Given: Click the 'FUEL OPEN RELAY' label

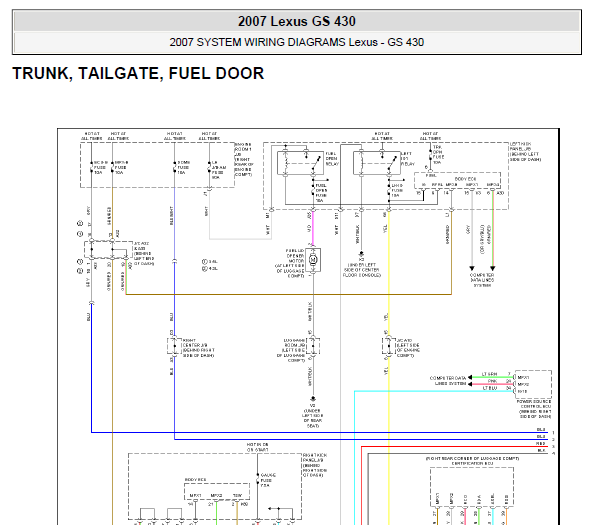Looking at the screenshot, I should tap(332, 159).
